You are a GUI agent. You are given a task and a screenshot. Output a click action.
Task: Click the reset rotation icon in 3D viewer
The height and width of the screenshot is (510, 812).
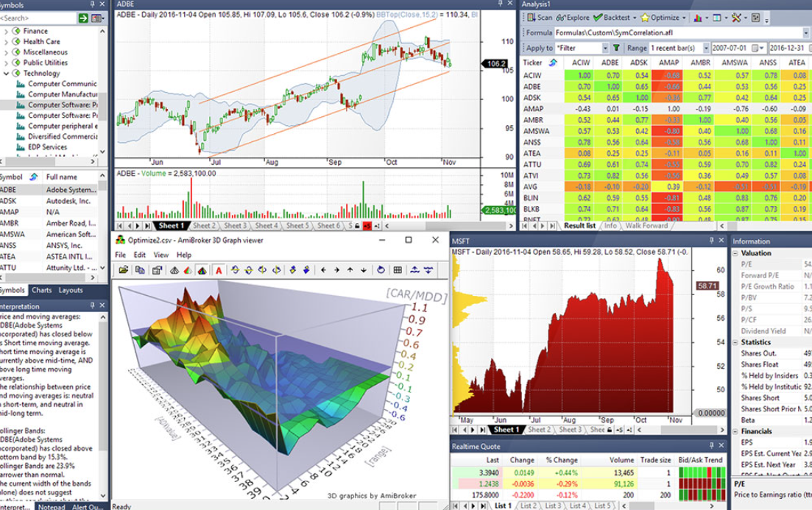pyautogui.click(x=381, y=270)
